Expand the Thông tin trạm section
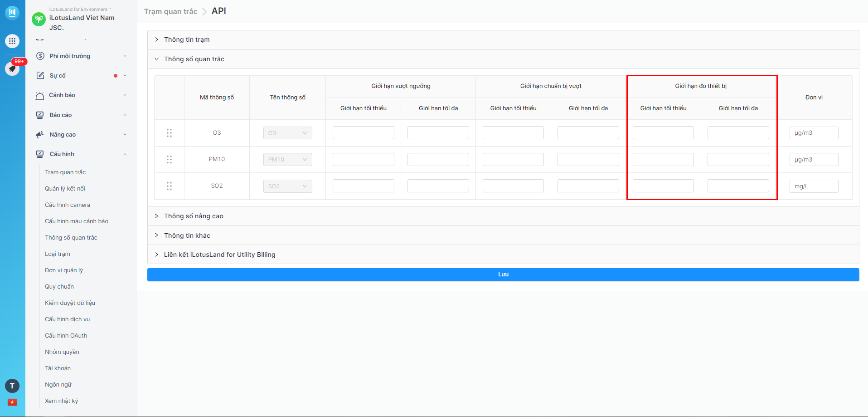The width and height of the screenshot is (868, 417). coord(503,39)
